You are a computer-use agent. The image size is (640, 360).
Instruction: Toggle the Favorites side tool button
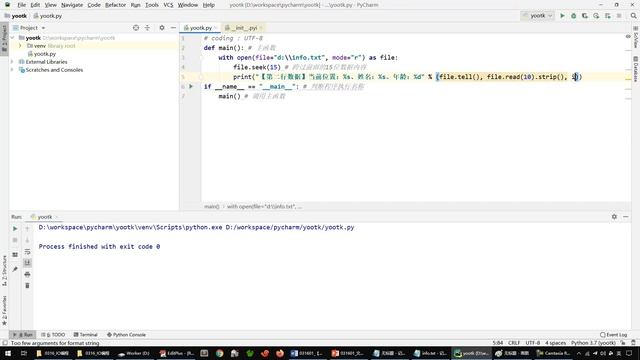(4, 311)
